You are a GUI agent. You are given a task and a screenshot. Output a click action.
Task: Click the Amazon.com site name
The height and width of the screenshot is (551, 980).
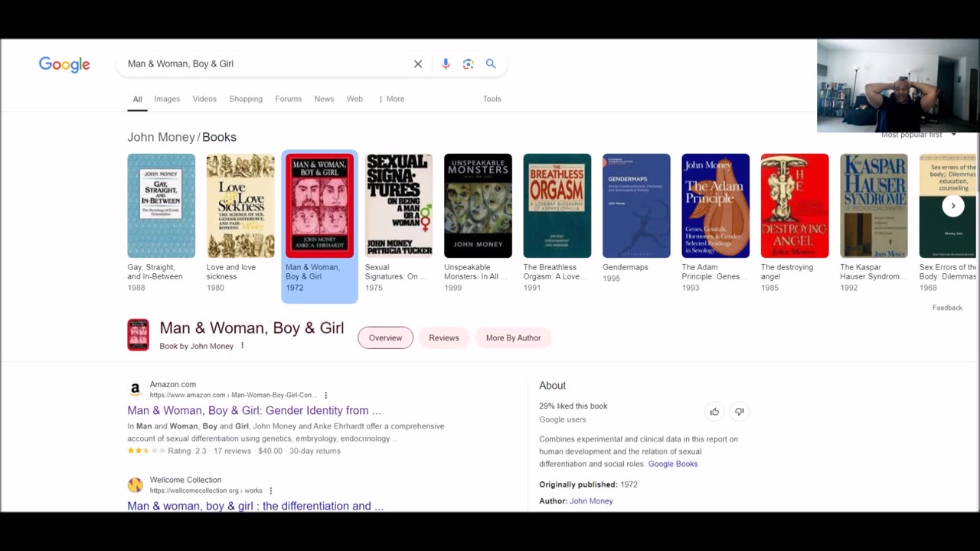173,384
